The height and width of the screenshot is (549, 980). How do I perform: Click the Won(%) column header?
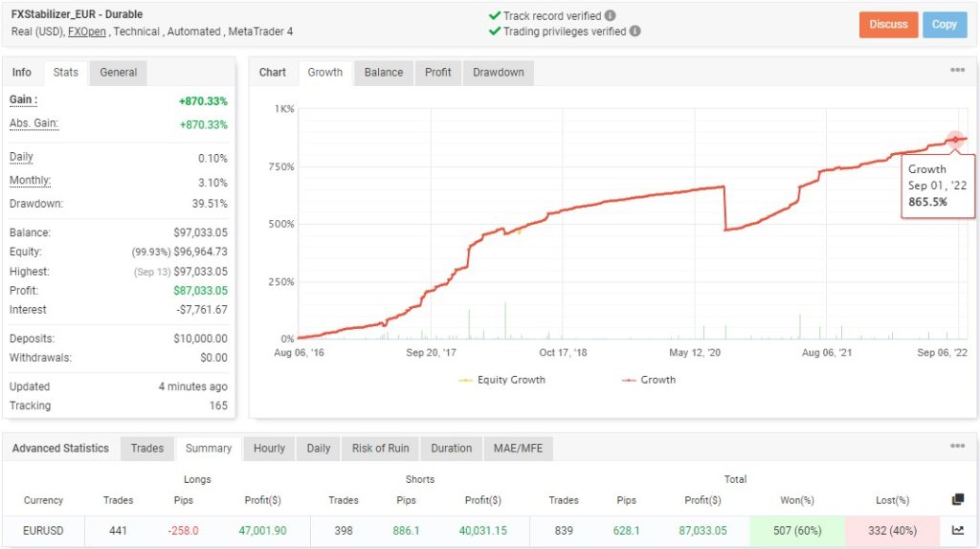tap(797, 500)
